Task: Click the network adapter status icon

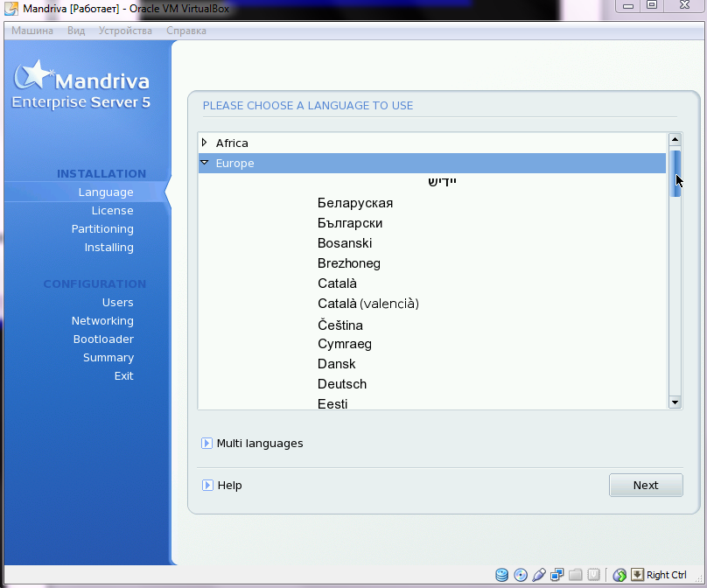Action: 557,575
